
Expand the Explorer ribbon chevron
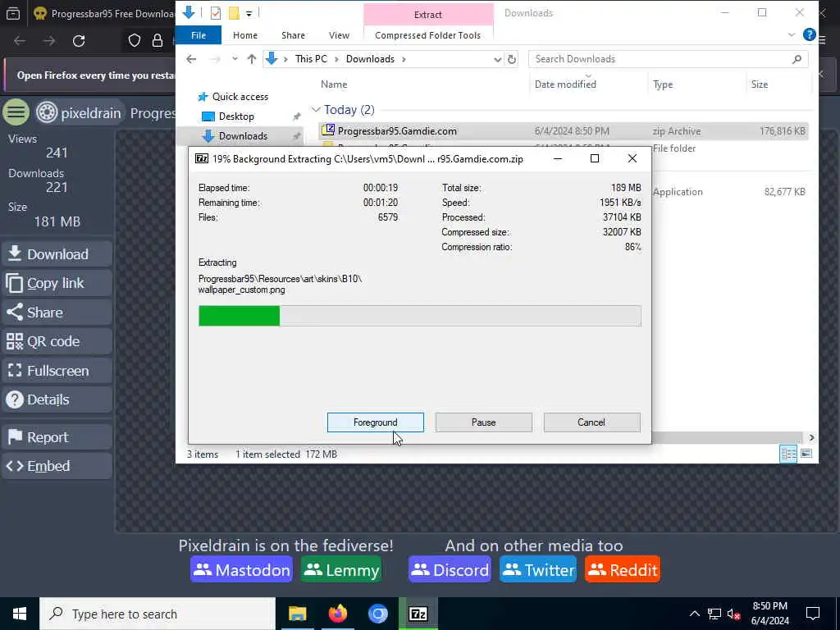tap(792, 34)
